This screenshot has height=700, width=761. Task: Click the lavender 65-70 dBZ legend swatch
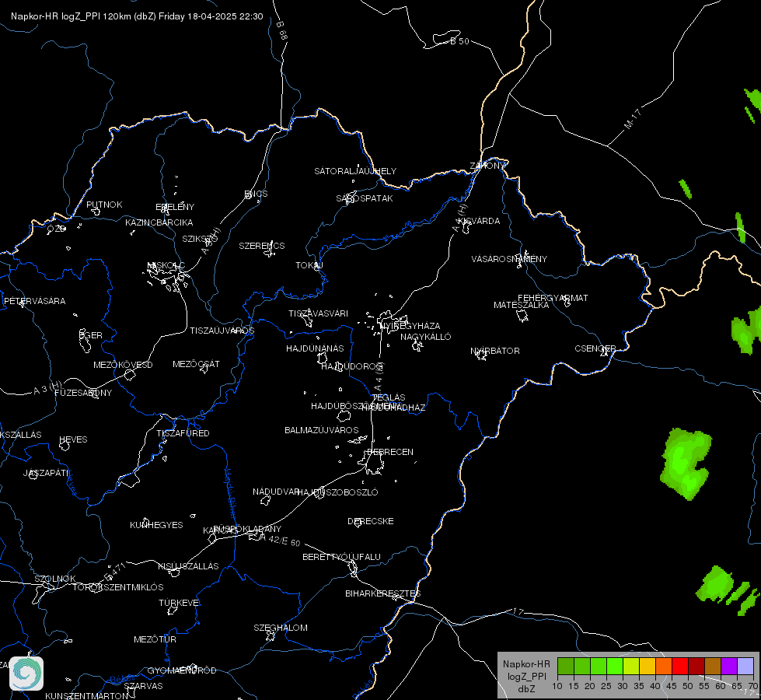[745, 667]
